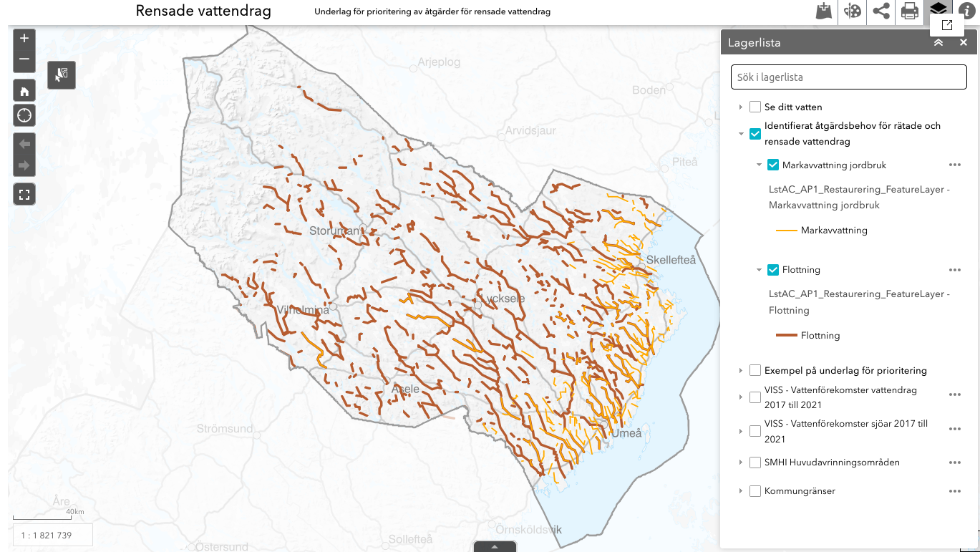Zoom in on the map
980x552 pixels.
pyautogui.click(x=24, y=39)
